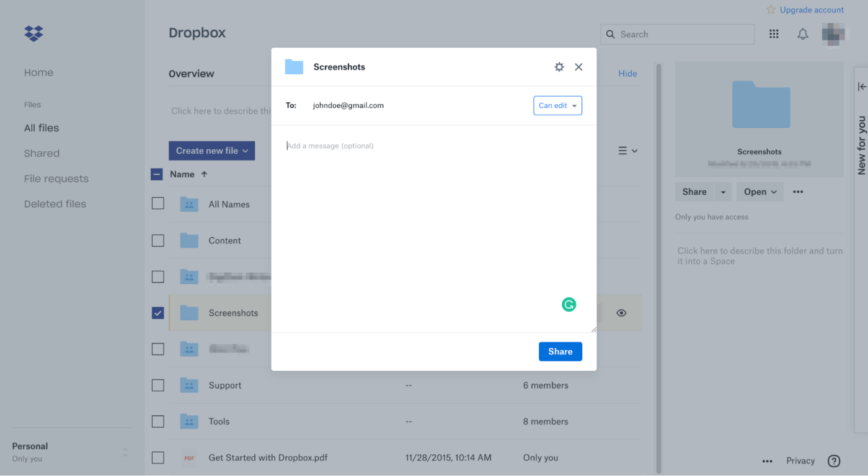
Task: Open the help question mark
Action: point(834,461)
